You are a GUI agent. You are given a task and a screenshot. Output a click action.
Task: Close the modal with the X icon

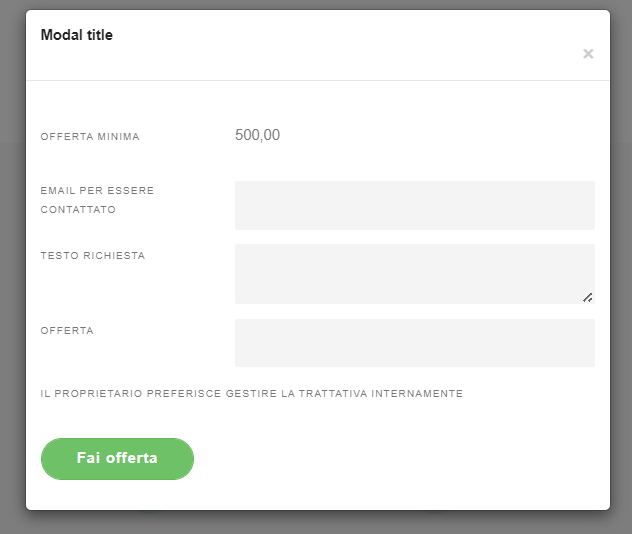pyautogui.click(x=588, y=54)
